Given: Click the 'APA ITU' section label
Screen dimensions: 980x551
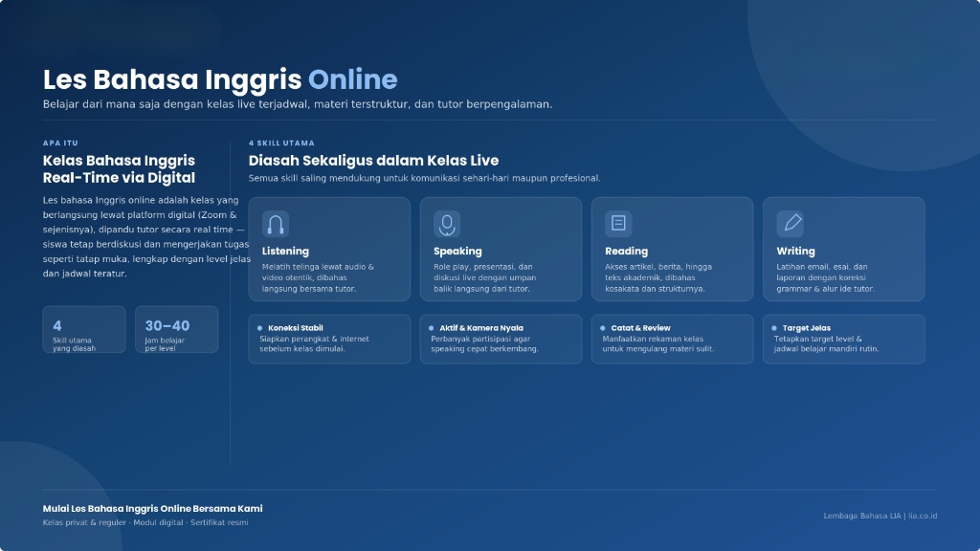Looking at the screenshot, I should click(60, 143).
